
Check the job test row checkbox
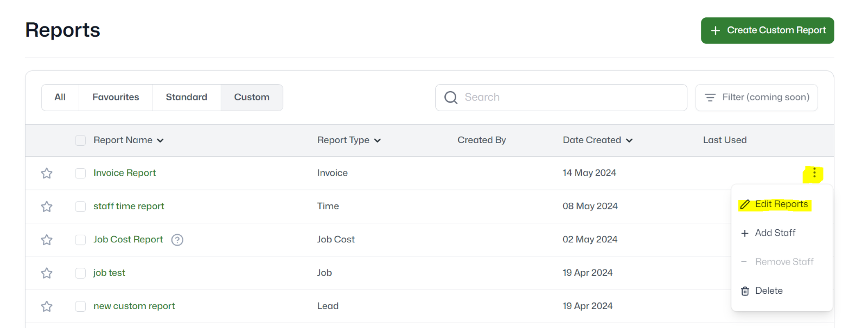(x=80, y=273)
